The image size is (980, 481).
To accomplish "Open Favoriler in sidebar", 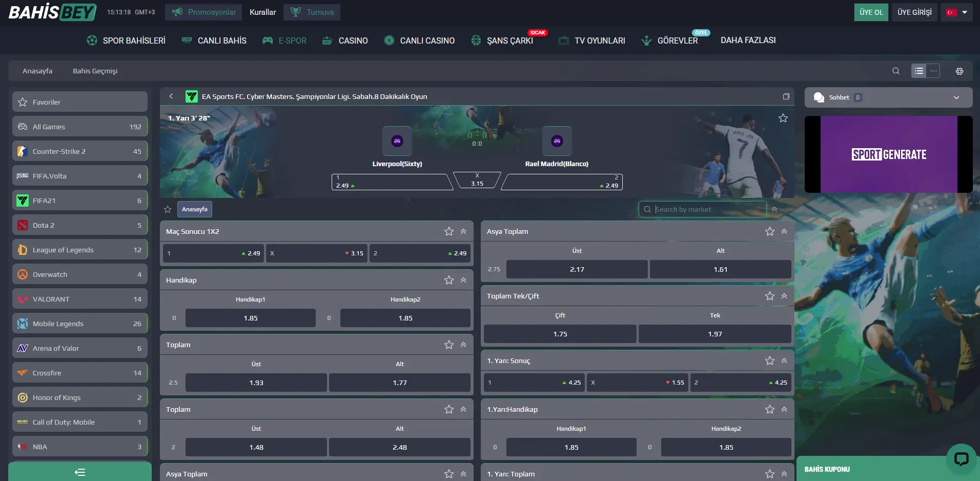I will [80, 102].
